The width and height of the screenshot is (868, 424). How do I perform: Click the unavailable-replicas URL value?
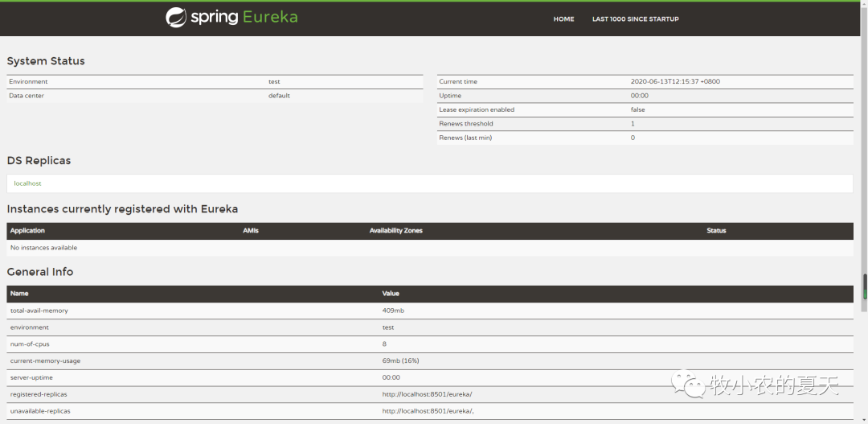[428, 410]
